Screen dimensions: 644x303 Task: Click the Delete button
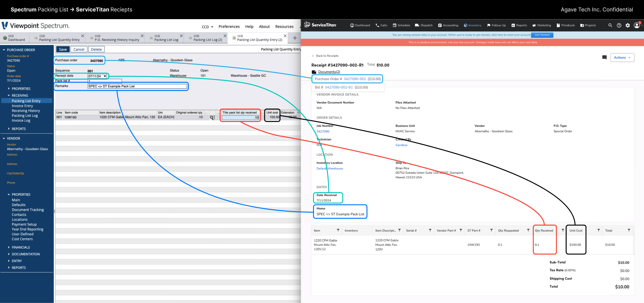(96, 49)
